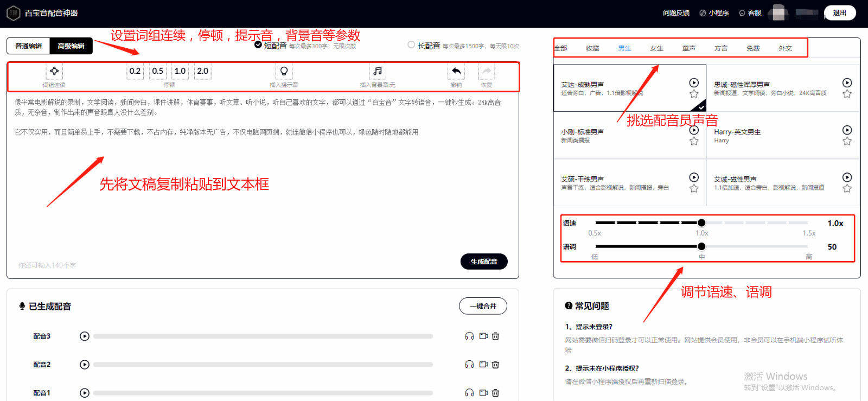Play preview of 小刚-标准男声 voice
868x401 pixels.
[x=694, y=130]
